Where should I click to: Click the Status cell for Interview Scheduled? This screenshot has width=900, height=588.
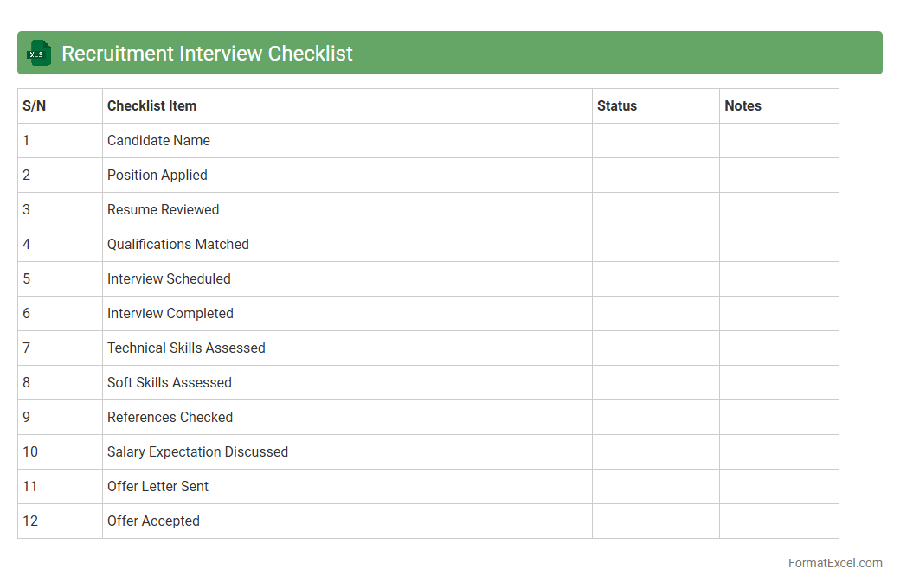pyautogui.click(x=655, y=279)
